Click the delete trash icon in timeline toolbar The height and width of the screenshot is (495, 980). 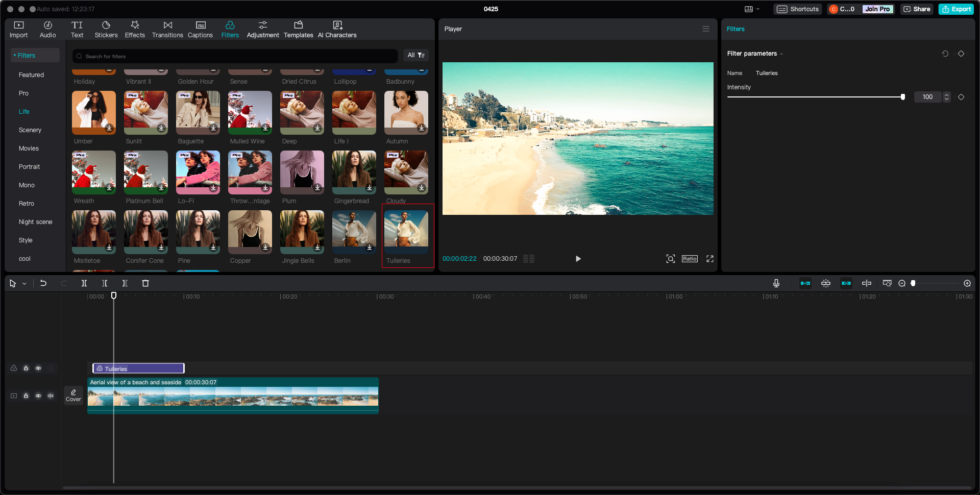145,283
